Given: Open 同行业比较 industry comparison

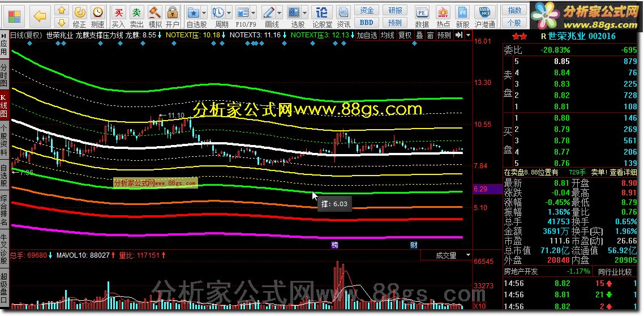Looking at the screenshot, I should click(x=615, y=272).
